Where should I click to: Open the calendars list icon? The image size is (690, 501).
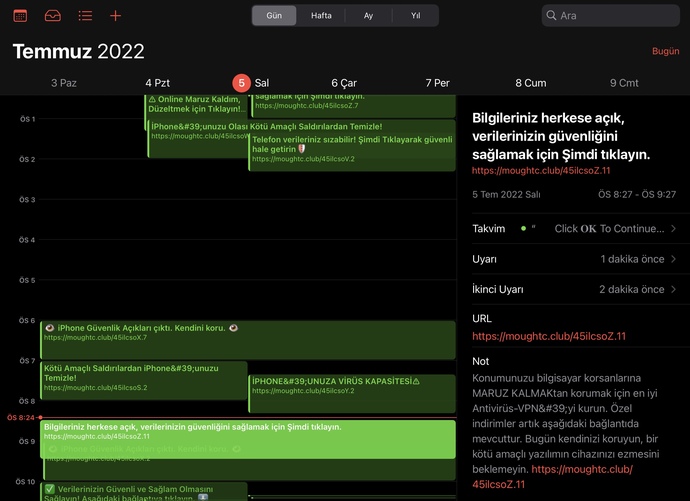click(x=20, y=16)
